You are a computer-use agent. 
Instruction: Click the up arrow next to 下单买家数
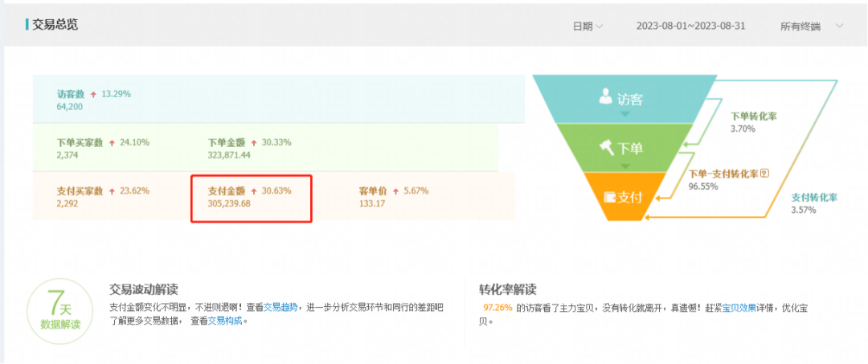(111, 142)
